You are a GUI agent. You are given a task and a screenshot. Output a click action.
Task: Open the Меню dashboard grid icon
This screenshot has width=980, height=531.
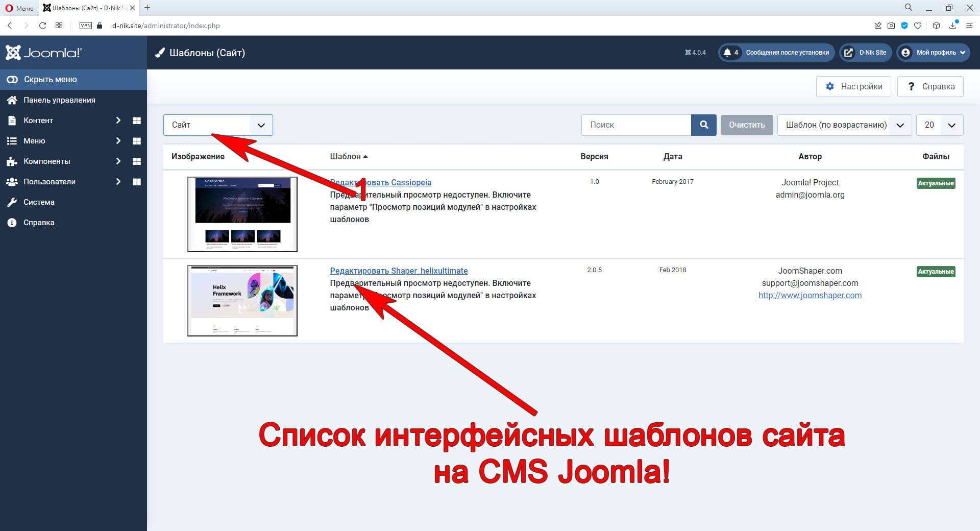[x=137, y=141]
